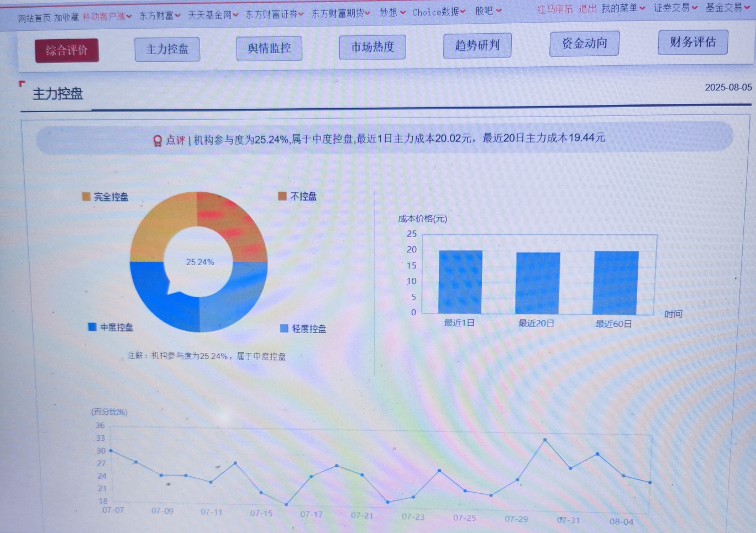Click the 最近1日 cost bar
The image size is (756, 533).
click(460, 282)
